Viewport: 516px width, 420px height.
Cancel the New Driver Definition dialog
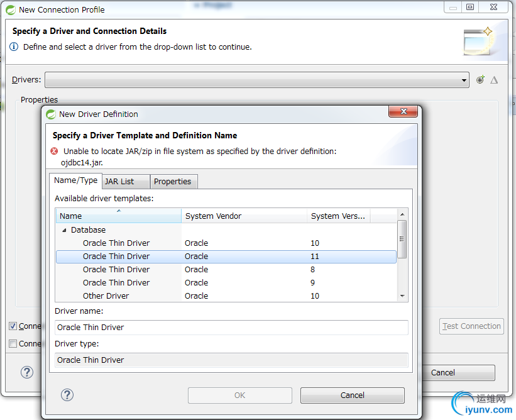(353, 395)
